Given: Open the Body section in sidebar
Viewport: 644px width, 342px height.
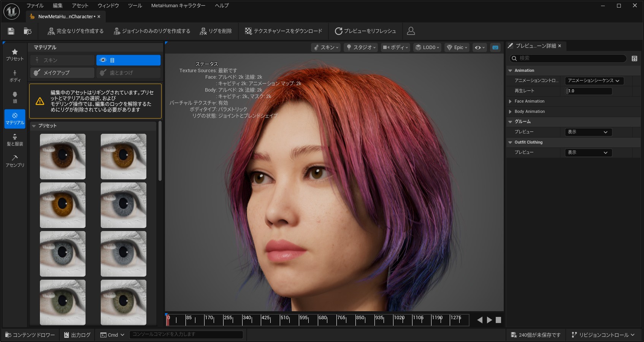Looking at the screenshot, I should coord(15,76).
